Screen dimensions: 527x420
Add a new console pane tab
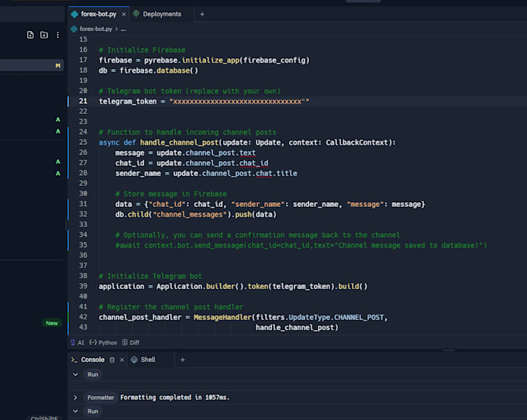tap(182, 360)
